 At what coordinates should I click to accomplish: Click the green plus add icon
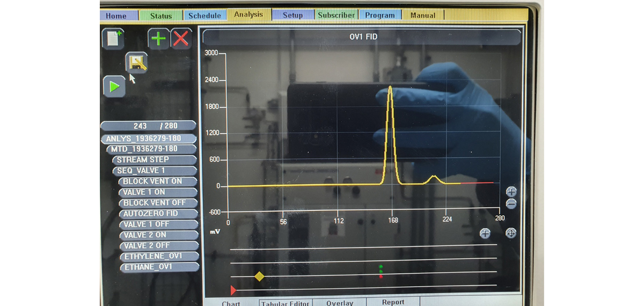(x=159, y=39)
